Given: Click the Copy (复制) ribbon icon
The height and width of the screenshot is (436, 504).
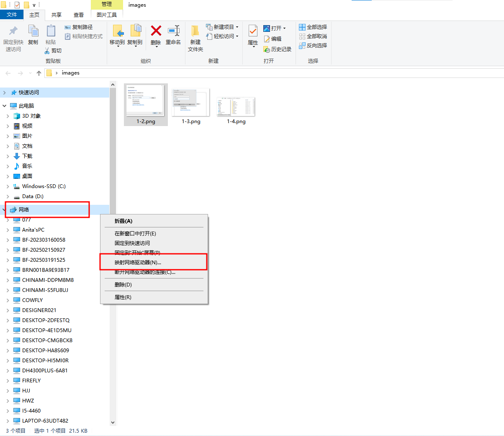Looking at the screenshot, I should (33, 32).
